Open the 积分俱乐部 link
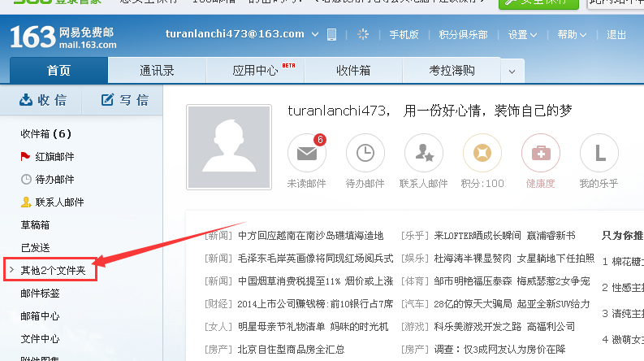644x361 pixels. click(463, 35)
